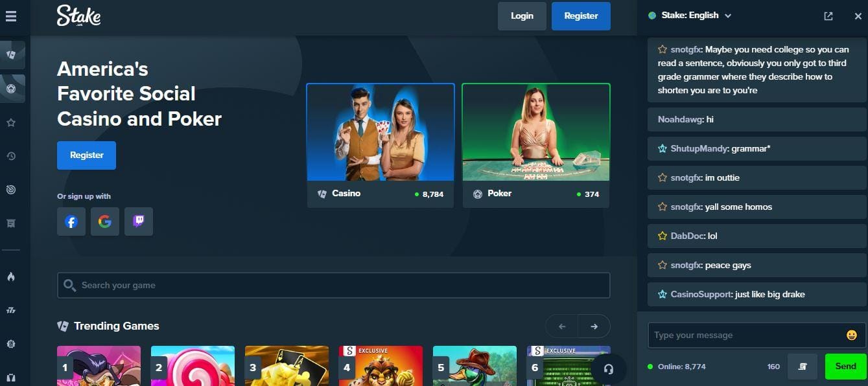Open trending game number 3
The height and width of the screenshot is (386, 868).
click(x=287, y=366)
